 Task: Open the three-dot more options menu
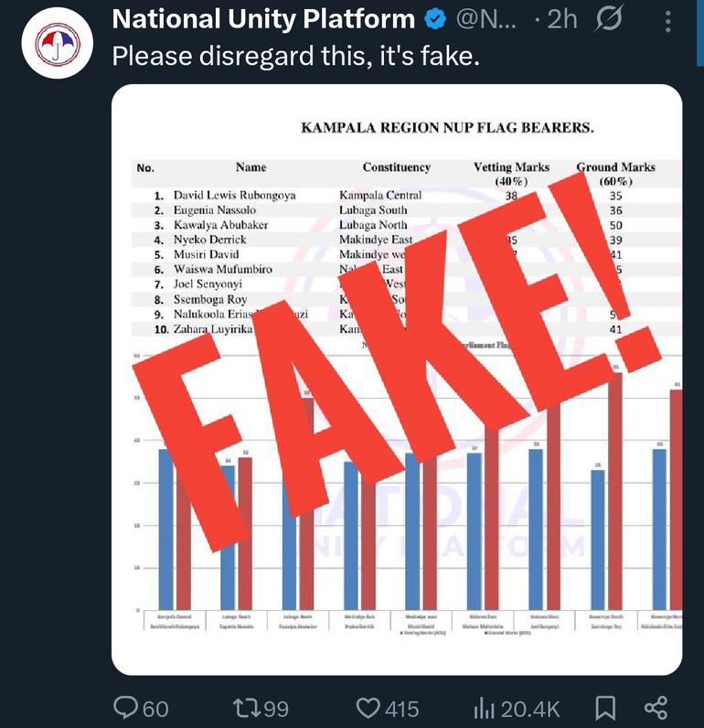670,18
